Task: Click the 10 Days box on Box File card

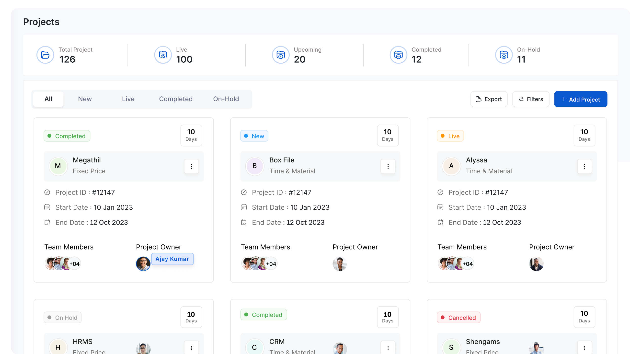Action: tap(388, 135)
